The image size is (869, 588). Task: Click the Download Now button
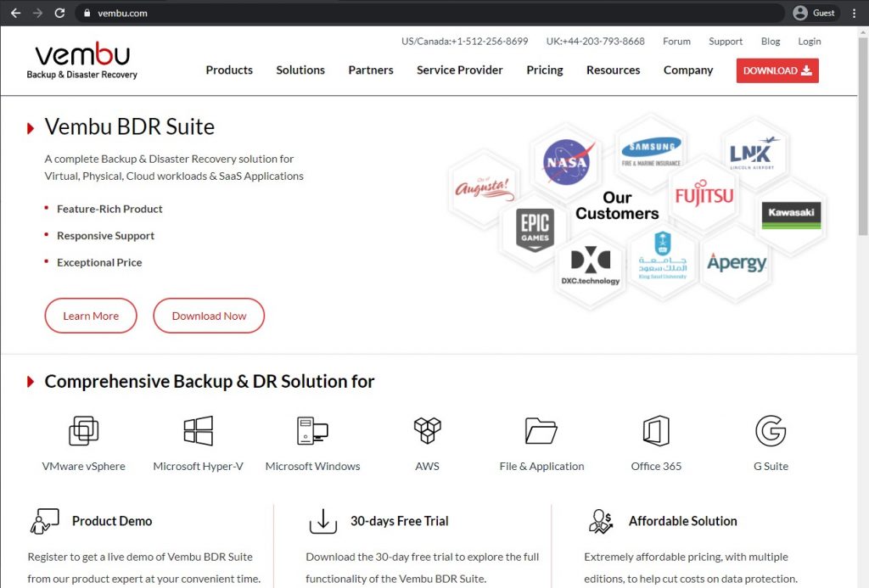209,316
